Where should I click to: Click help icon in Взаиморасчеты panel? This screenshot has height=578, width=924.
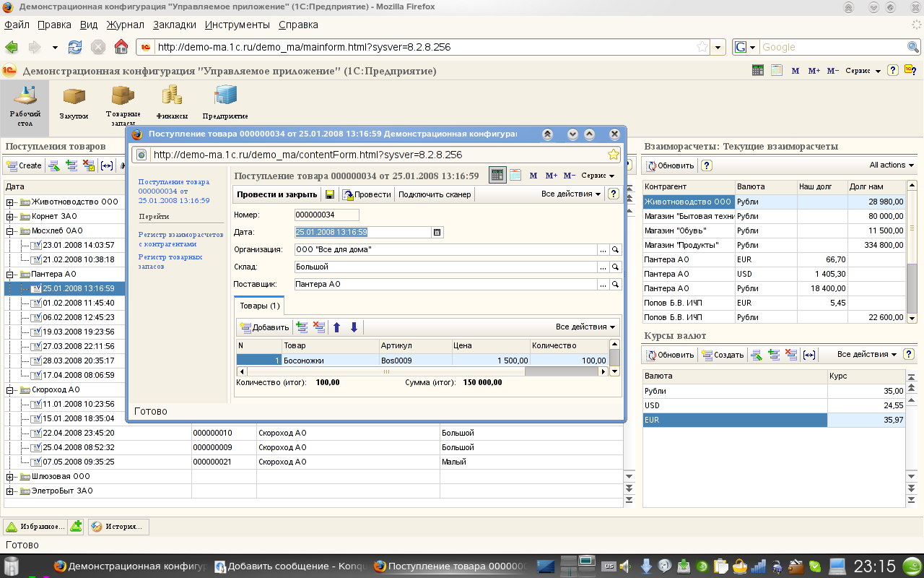click(707, 165)
